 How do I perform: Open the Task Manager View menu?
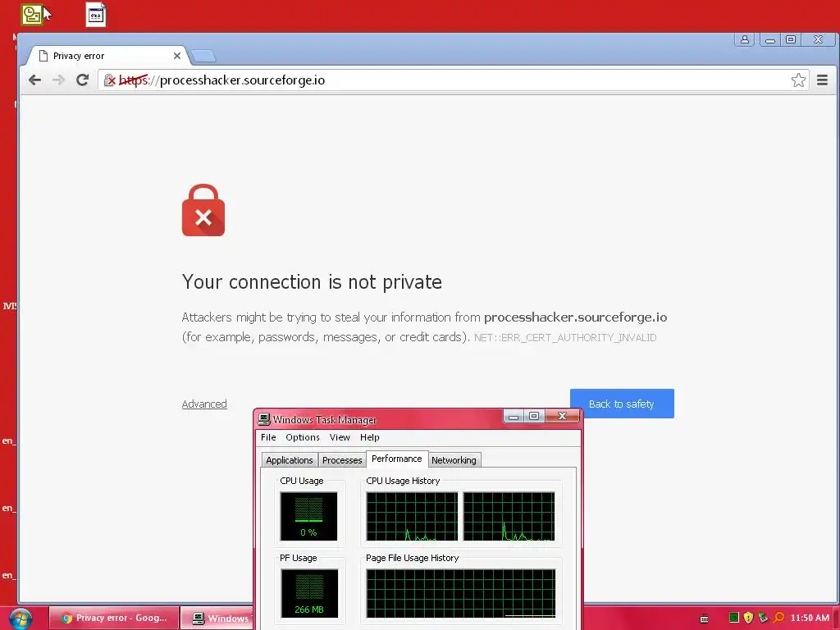[x=340, y=437]
